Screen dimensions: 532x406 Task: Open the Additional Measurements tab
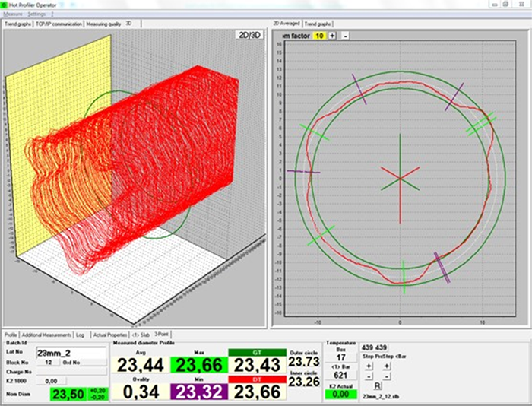coord(46,335)
